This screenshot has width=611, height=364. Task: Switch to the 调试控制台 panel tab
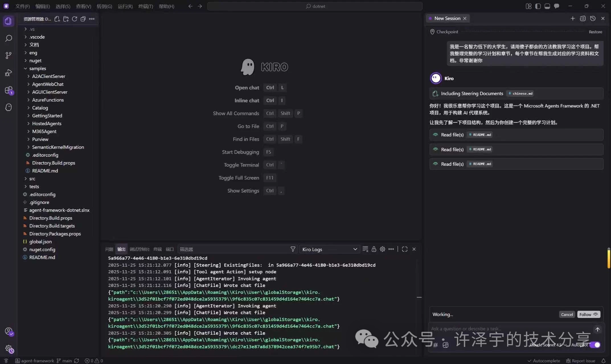tap(139, 249)
